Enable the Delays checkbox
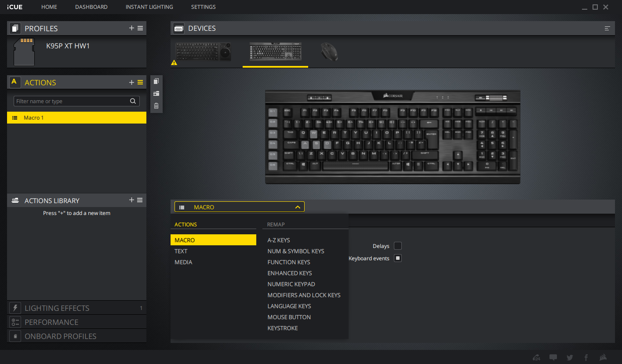Image resolution: width=622 pixels, height=364 pixels. (x=398, y=246)
